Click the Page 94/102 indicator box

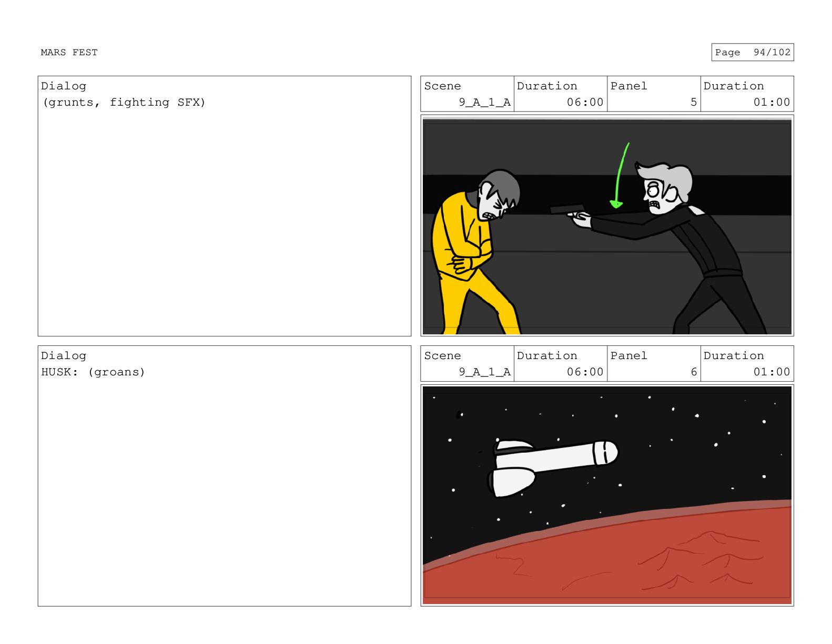point(752,52)
